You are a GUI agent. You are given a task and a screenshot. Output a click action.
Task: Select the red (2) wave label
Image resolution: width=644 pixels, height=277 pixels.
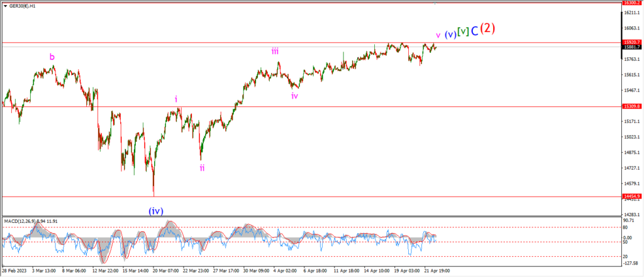(487, 28)
